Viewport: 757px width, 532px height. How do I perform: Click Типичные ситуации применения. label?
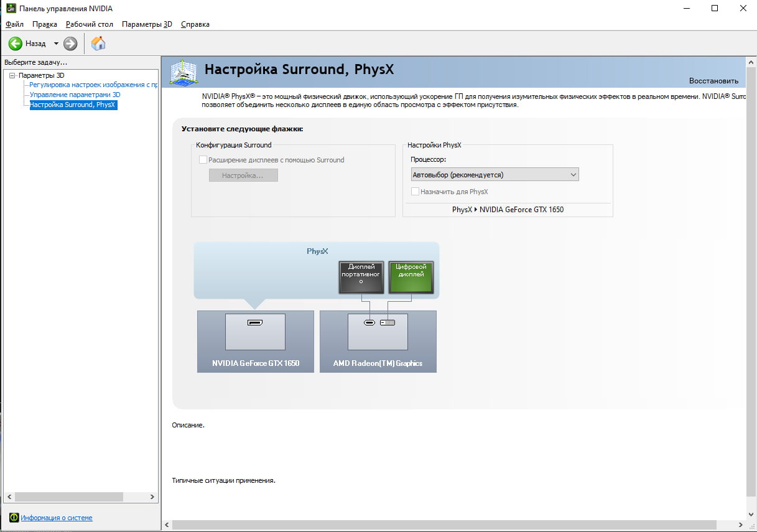pos(223,480)
